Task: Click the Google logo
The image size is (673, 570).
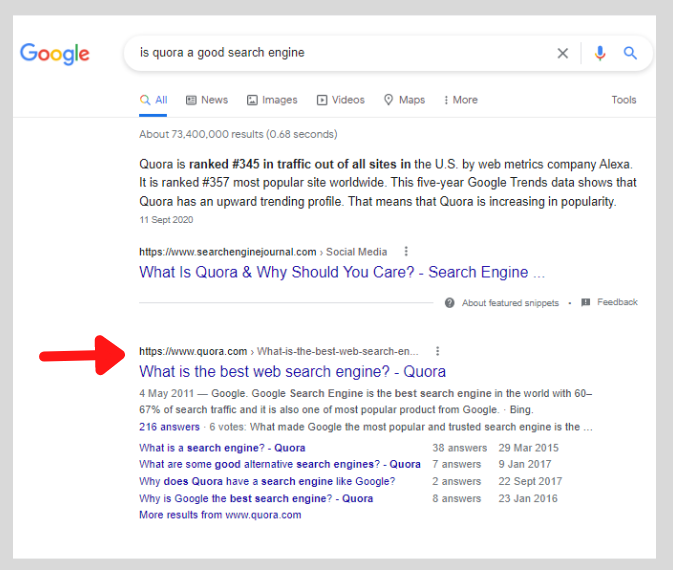Action: pyautogui.click(x=55, y=54)
